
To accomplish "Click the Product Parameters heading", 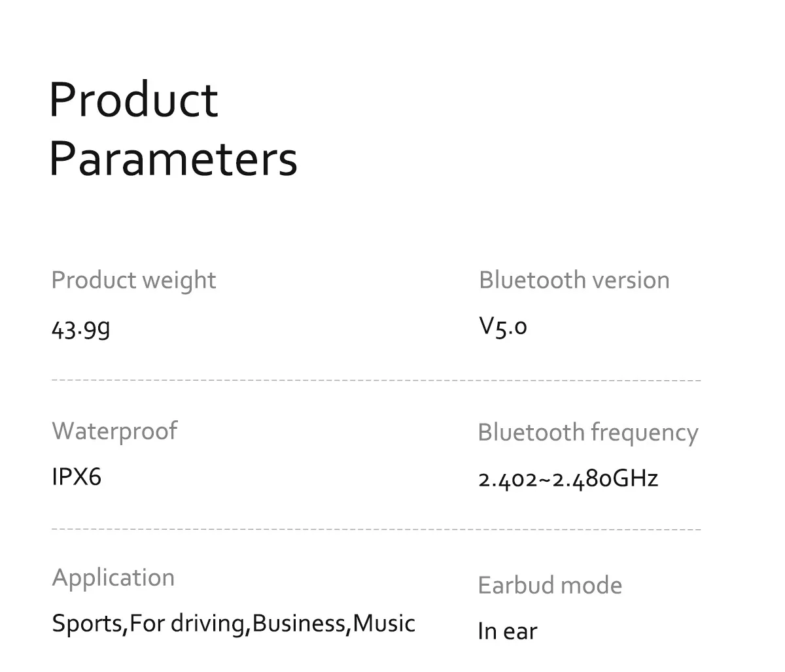I will [173, 129].
